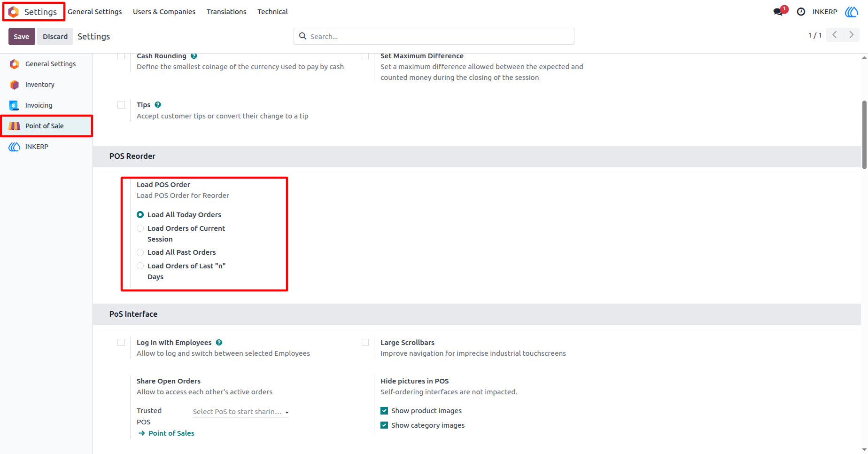The height and width of the screenshot is (454, 868).
Task: Open the Point of Sales link
Action: click(x=171, y=433)
